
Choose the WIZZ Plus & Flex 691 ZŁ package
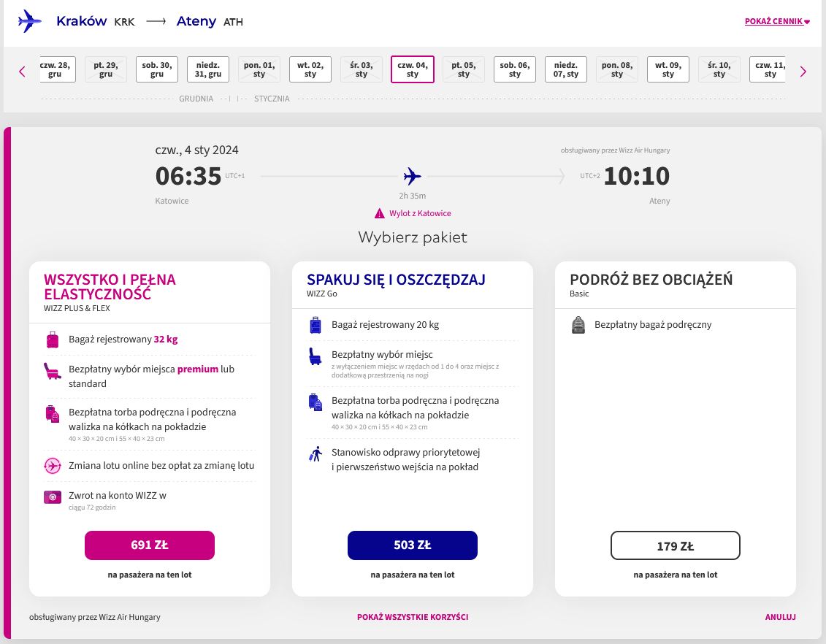150,545
